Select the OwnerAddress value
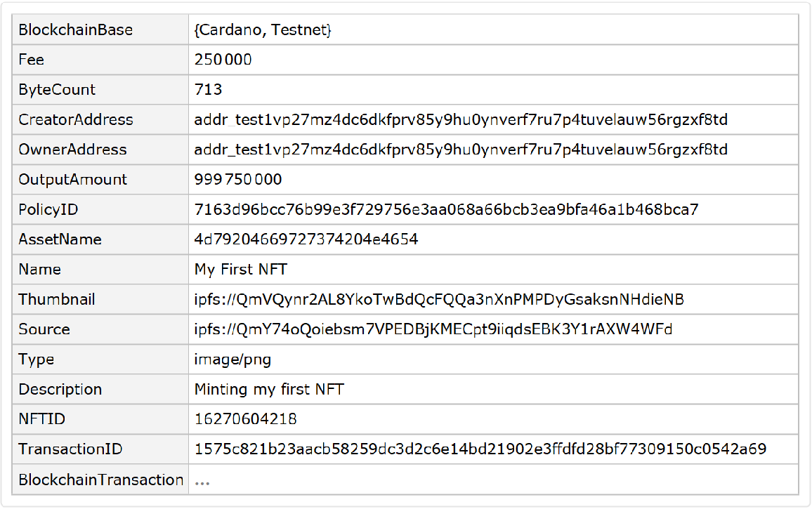812x528 pixels. 461,150
